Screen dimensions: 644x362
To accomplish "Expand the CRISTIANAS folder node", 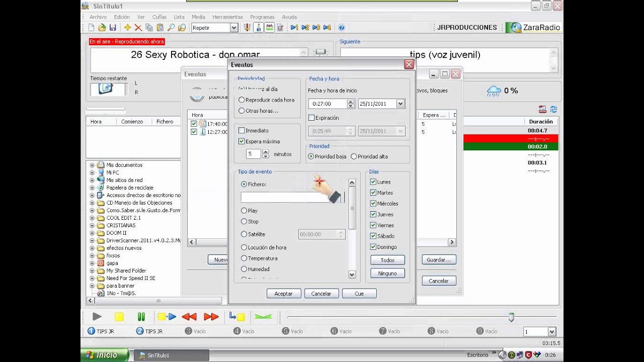I will (92, 225).
